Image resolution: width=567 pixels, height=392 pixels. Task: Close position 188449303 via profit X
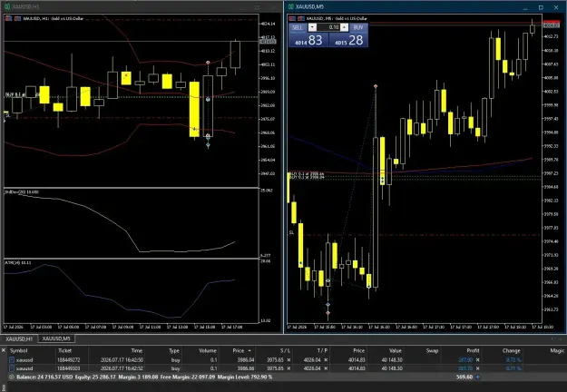click(478, 368)
